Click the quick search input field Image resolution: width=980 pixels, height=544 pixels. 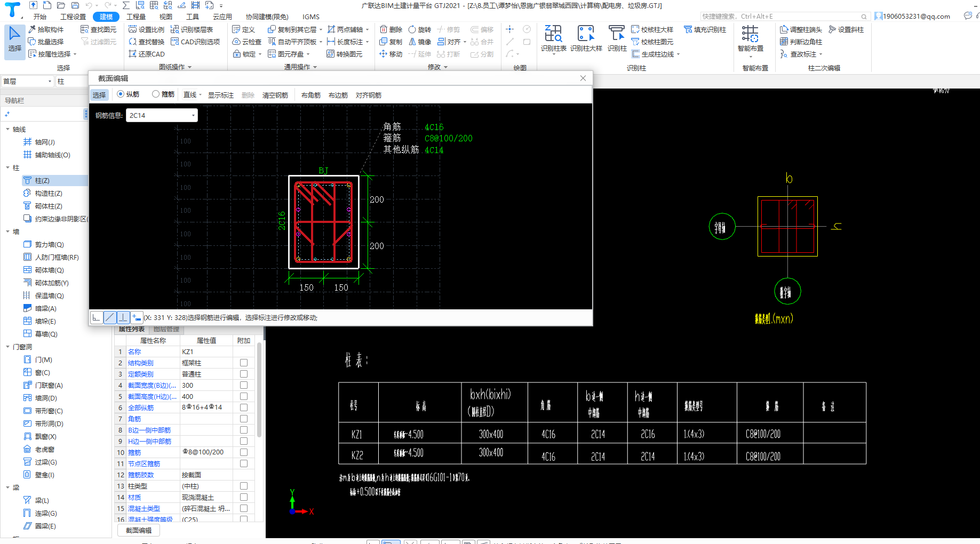click(784, 17)
